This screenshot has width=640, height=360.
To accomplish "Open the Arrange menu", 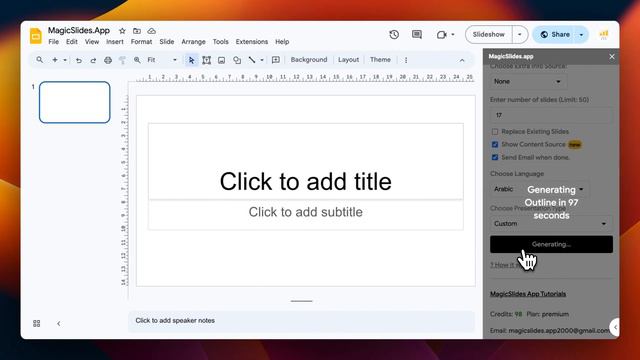I will pos(193,42).
